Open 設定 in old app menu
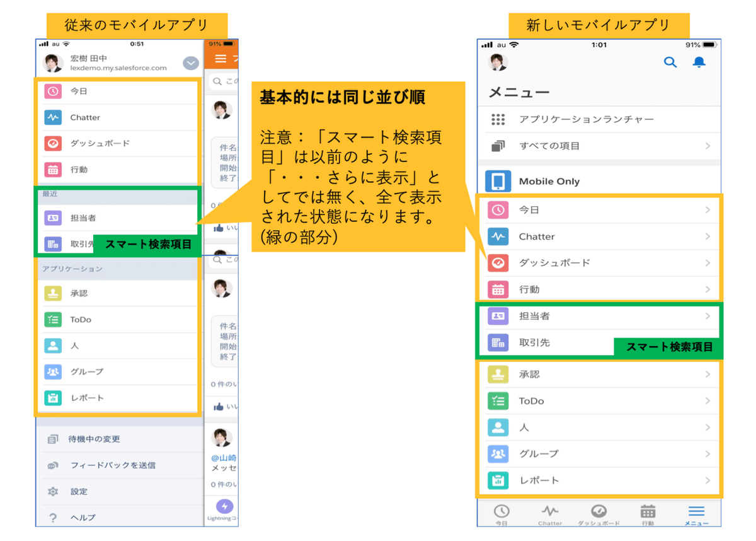756x541 pixels. (120, 492)
